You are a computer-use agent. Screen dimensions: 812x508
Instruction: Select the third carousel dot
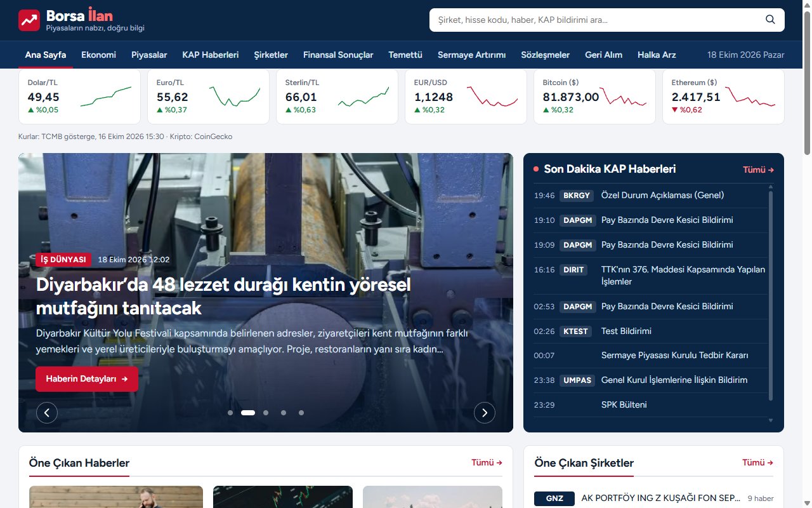coord(266,413)
